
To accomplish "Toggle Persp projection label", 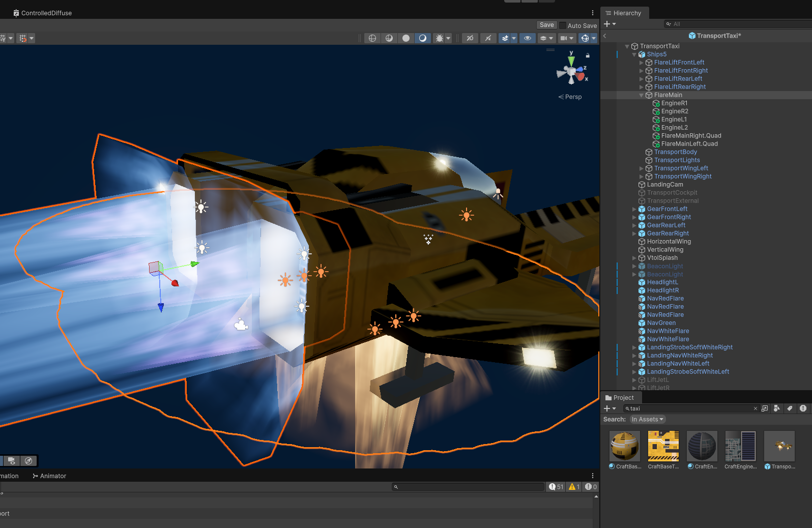I will pyautogui.click(x=570, y=97).
